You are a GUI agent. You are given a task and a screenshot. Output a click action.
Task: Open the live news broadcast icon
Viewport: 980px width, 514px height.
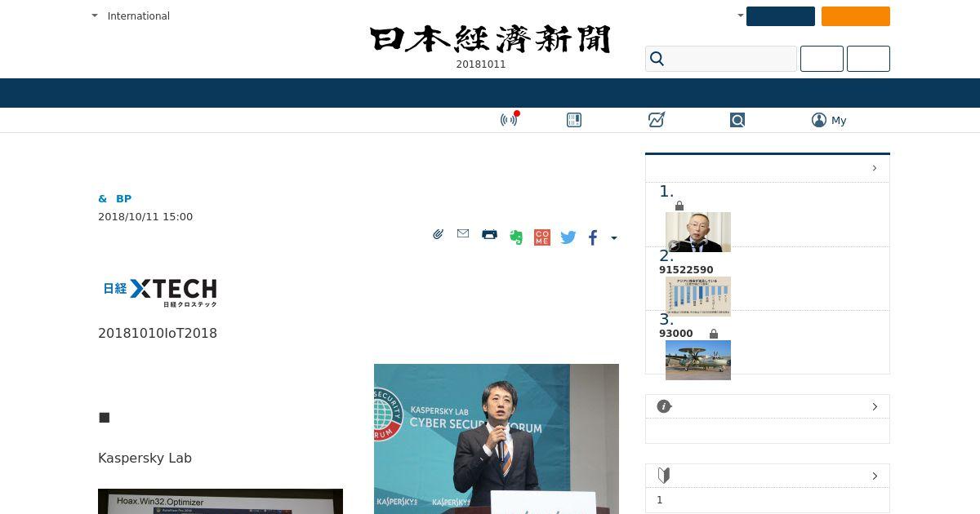click(x=510, y=120)
